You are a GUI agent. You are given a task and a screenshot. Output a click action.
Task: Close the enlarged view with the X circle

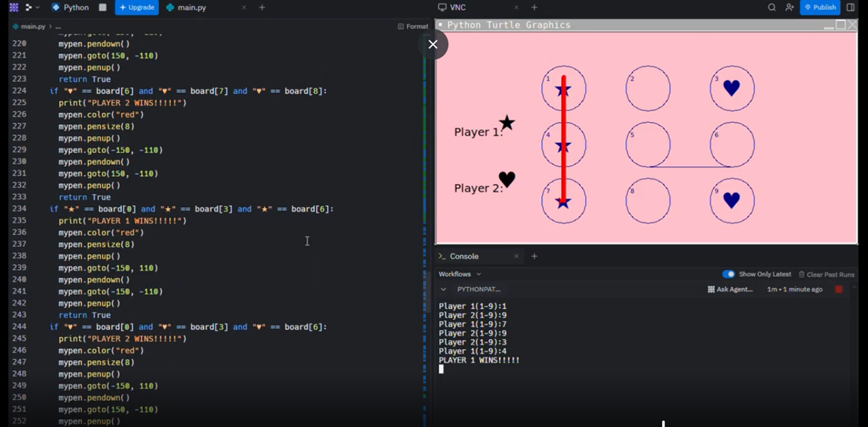pos(433,45)
